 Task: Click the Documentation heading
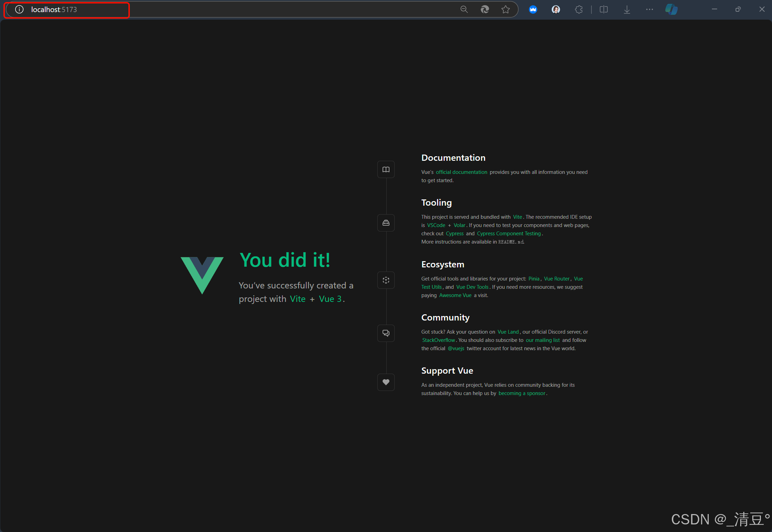(x=453, y=158)
